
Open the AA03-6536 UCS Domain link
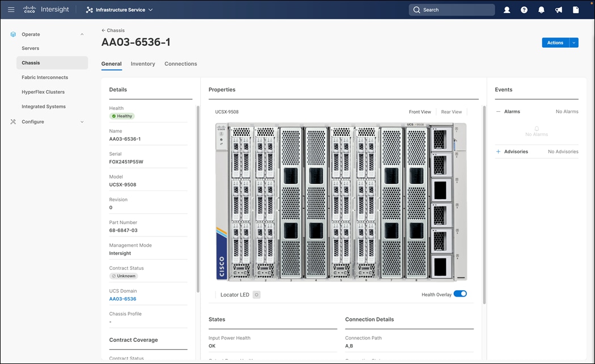[x=123, y=299]
